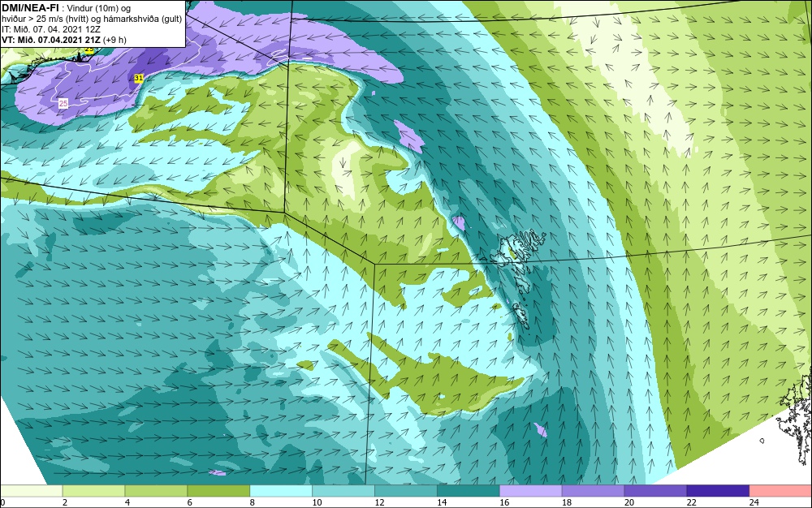Click the legend scale number 2
The width and height of the screenshot is (812, 508).
[65, 502]
